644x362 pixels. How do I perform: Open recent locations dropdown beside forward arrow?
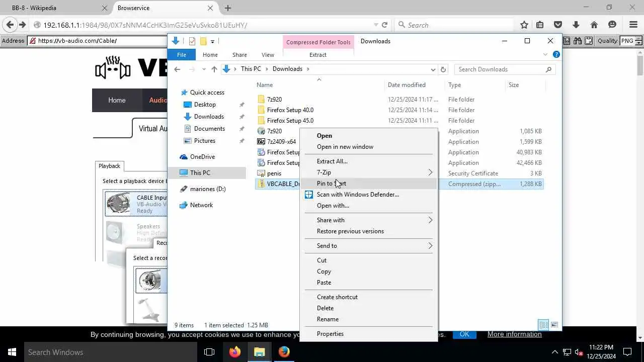tap(204, 69)
